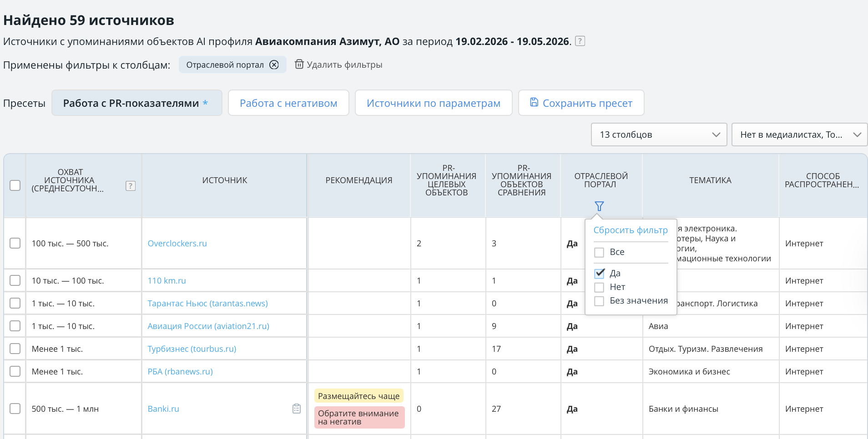The height and width of the screenshot is (439, 868).
Task: Open Авиация России (aviation21.ru) link
Action: pyautogui.click(x=208, y=326)
